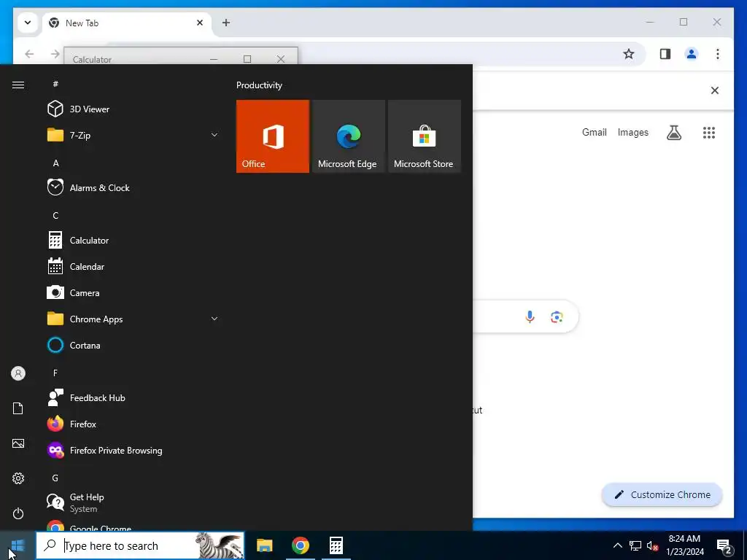Click the muted volume tray icon

point(652,545)
